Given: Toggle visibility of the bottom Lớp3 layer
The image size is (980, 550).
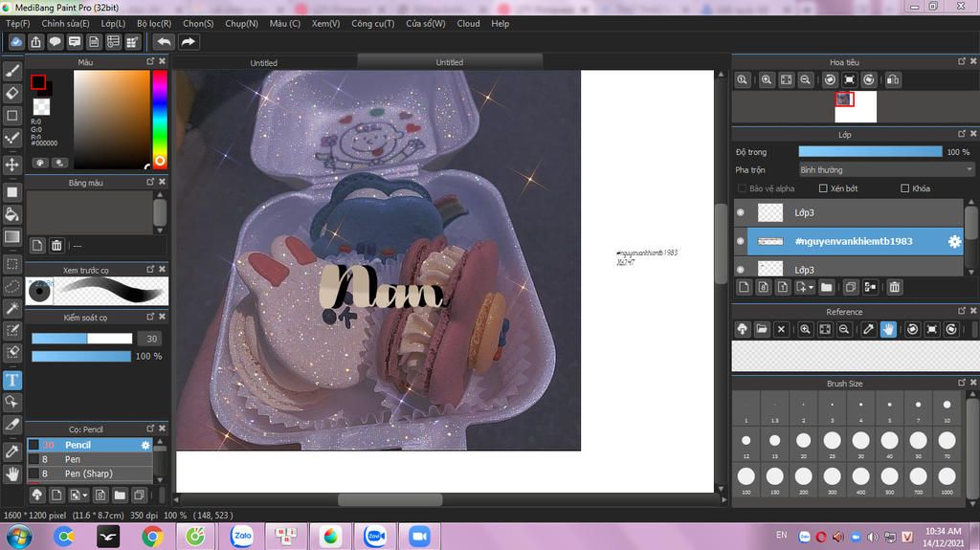Looking at the screenshot, I should (x=741, y=270).
